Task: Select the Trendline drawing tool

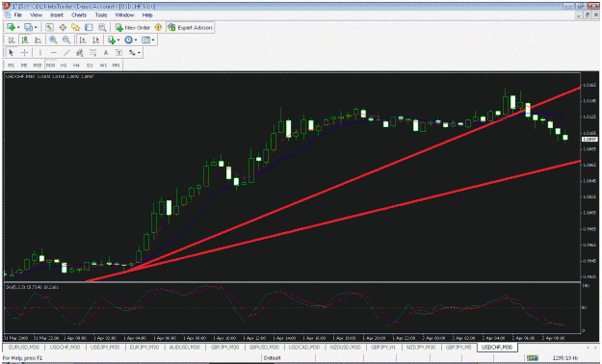Action: [66, 53]
